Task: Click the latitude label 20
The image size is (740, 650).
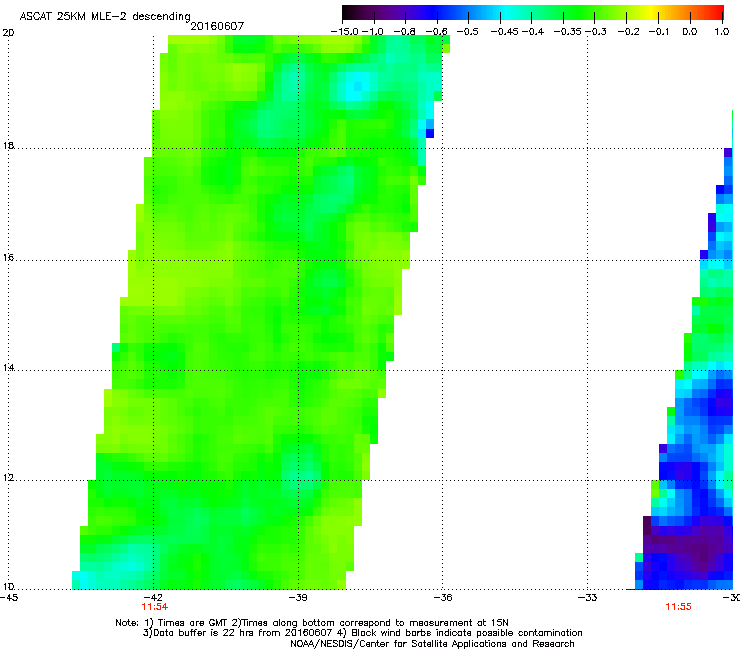Action: (8, 33)
